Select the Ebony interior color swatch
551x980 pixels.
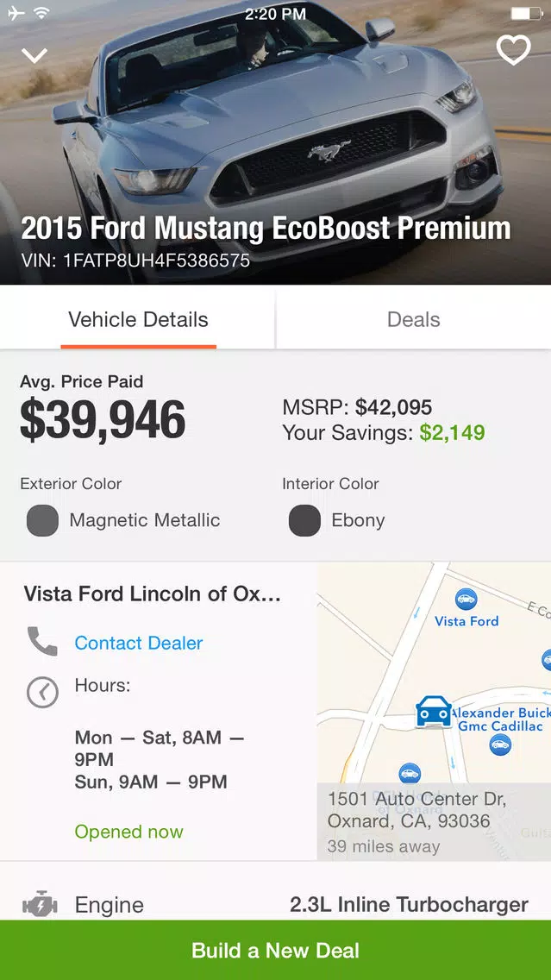coord(305,521)
